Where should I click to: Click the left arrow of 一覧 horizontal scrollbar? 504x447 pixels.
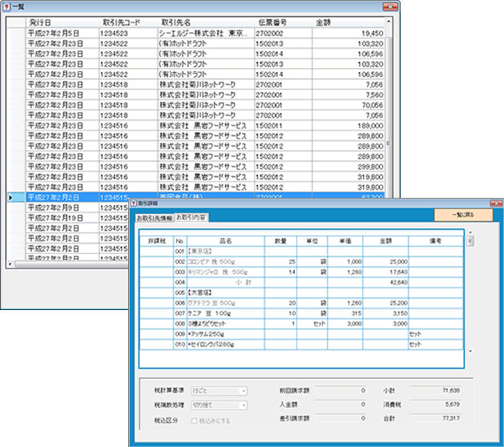[10, 264]
